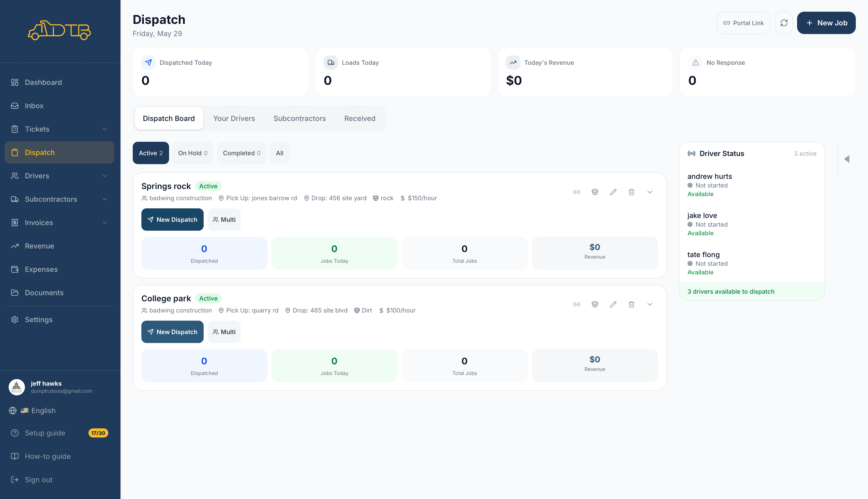
Task: Click Multi on College park job
Action: [224, 332]
